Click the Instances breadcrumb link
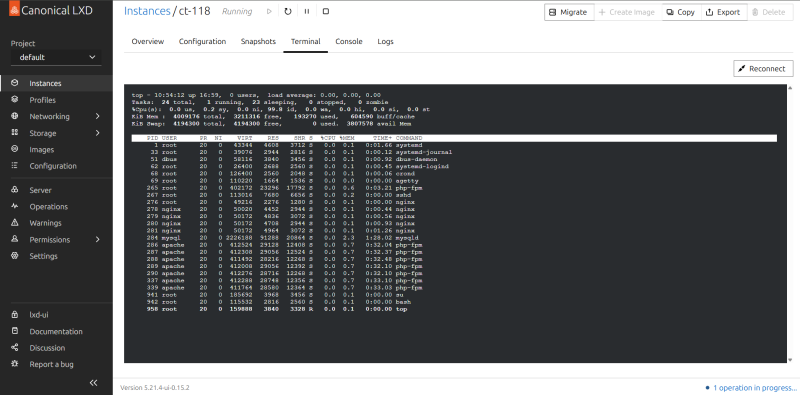Image resolution: width=800 pixels, height=395 pixels. click(x=147, y=11)
